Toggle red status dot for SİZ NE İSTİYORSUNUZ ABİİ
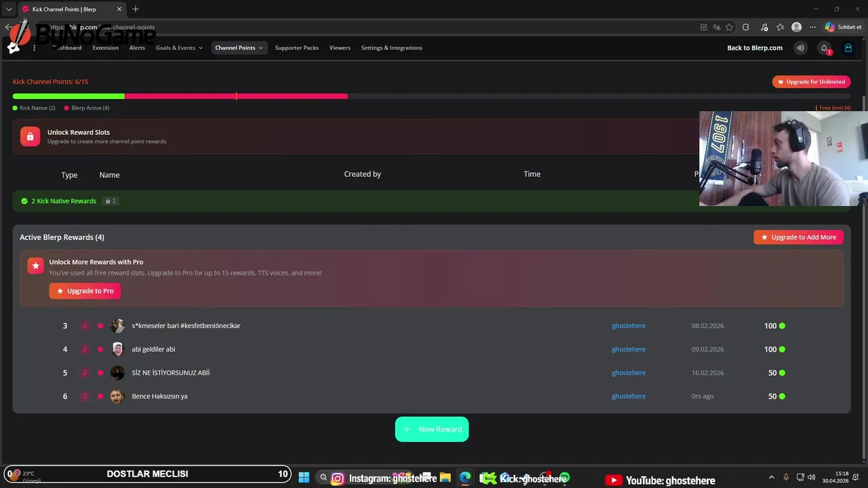This screenshot has width=868, height=488. pos(100,373)
